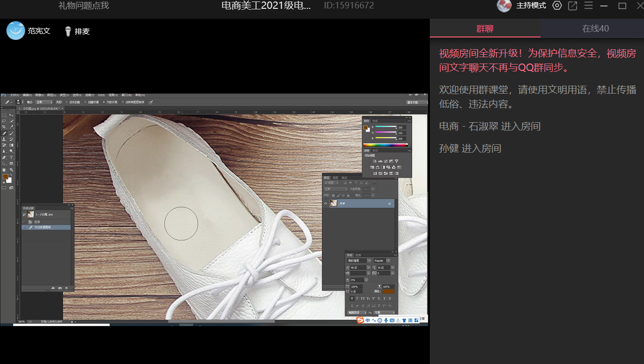
Task: Open the three-line menu icon in title bar
Action: (588, 6)
